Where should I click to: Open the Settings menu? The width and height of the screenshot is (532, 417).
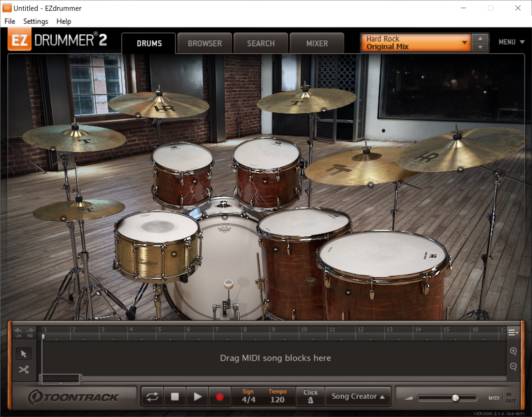[35, 21]
